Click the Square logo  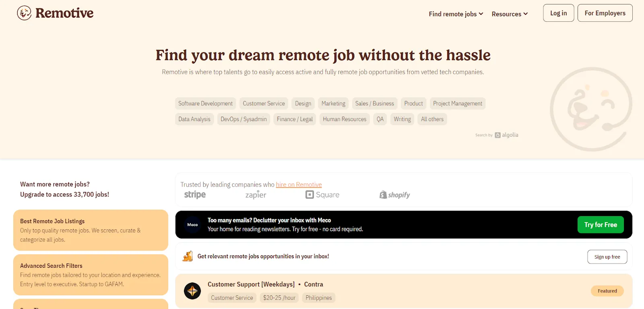click(x=322, y=195)
